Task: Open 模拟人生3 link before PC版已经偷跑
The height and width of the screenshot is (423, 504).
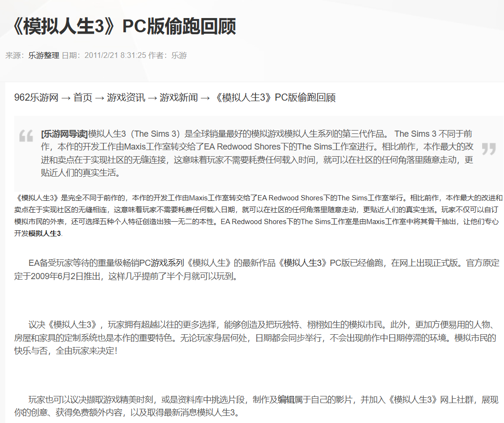Action: 303,263
